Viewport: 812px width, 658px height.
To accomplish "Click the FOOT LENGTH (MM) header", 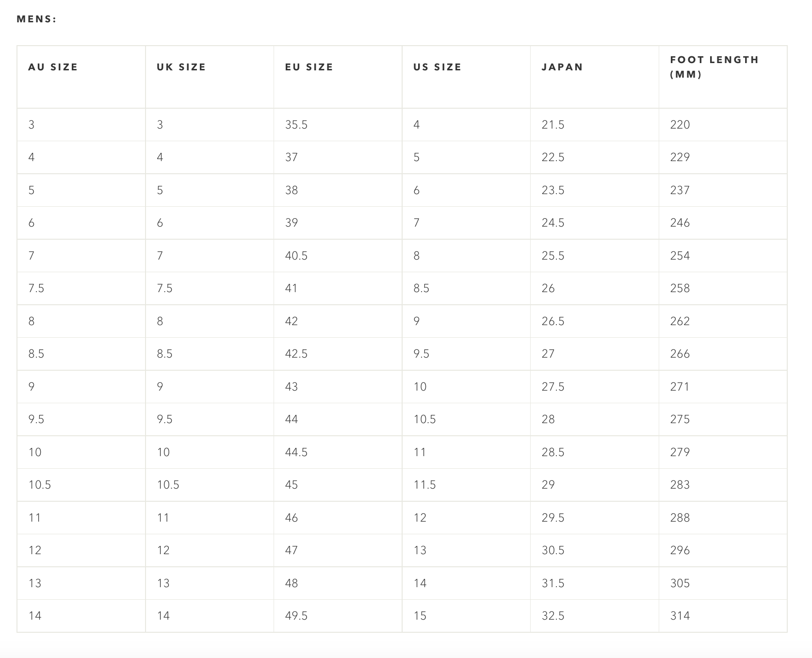I will pyautogui.click(x=714, y=67).
